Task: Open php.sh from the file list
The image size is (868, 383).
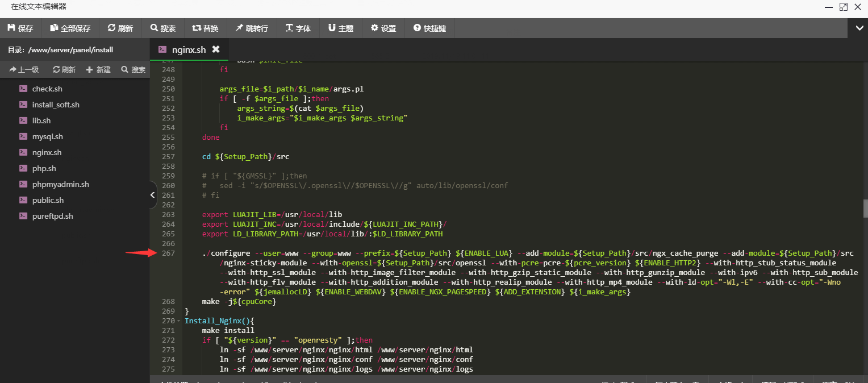Action: (x=44, y=168)
